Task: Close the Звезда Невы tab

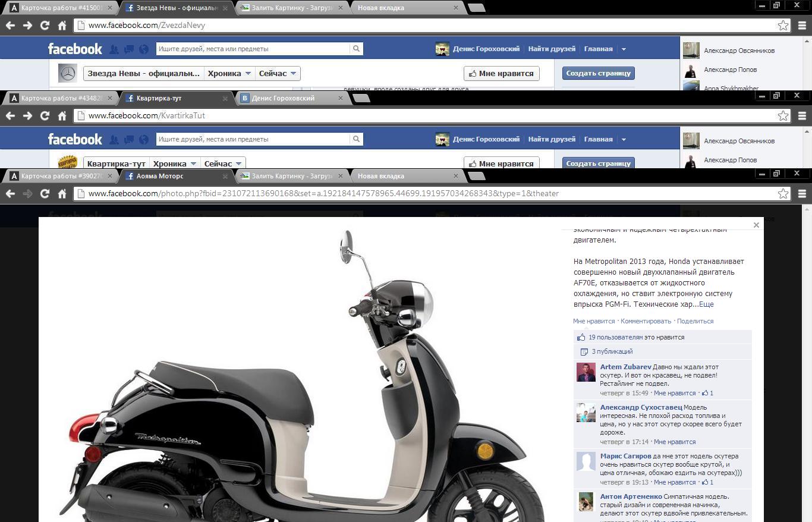Action: point(225,8)
